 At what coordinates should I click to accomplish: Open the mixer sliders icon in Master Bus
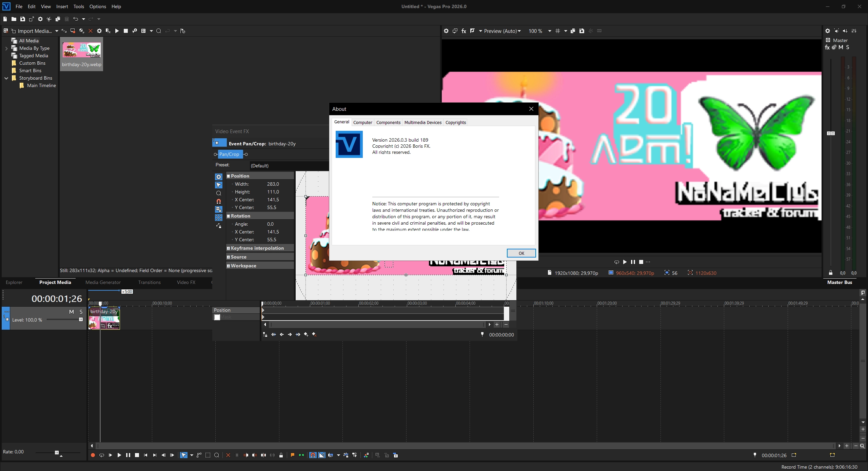854,31
